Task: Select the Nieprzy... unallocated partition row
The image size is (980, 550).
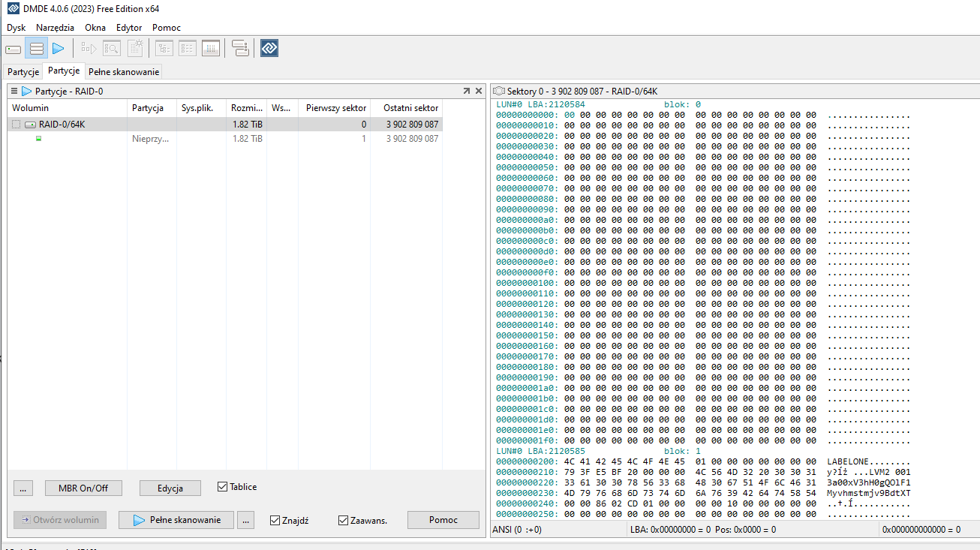Action: [225, 139]
